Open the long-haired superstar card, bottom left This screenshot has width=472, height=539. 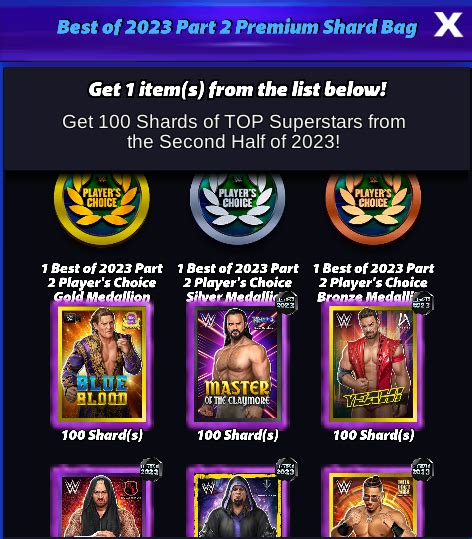coord(102,502)
